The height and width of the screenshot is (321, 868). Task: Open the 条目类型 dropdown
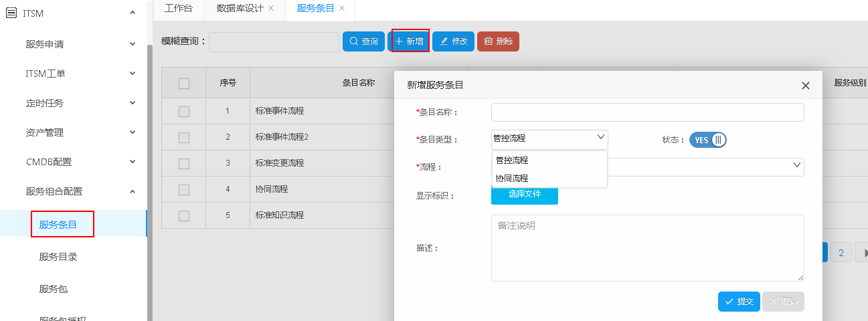tap(549, 138)
